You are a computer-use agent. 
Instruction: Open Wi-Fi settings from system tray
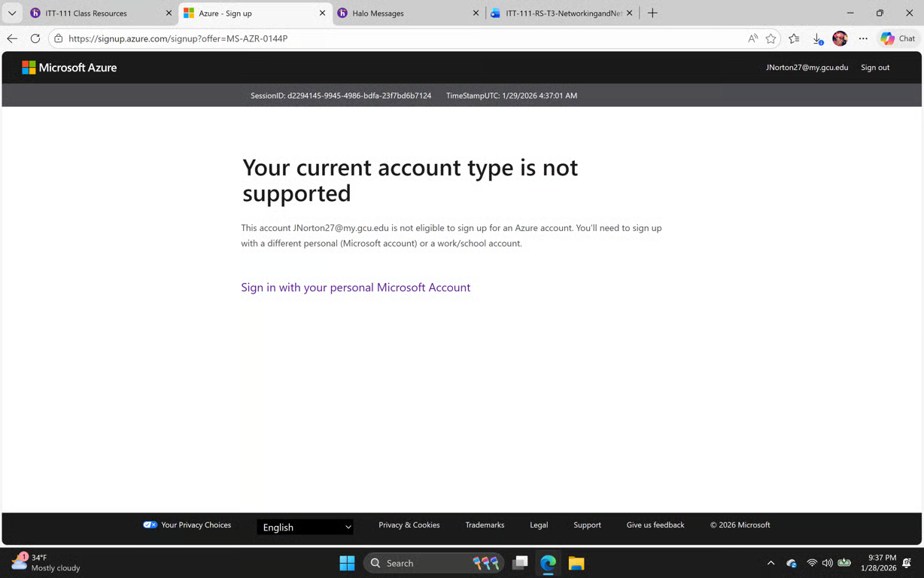[812, 563]
